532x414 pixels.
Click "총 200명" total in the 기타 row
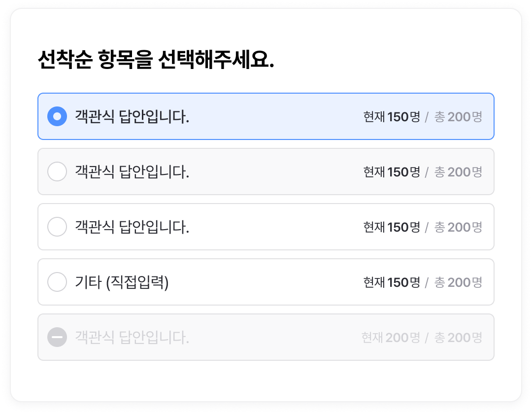pos(458,282)
